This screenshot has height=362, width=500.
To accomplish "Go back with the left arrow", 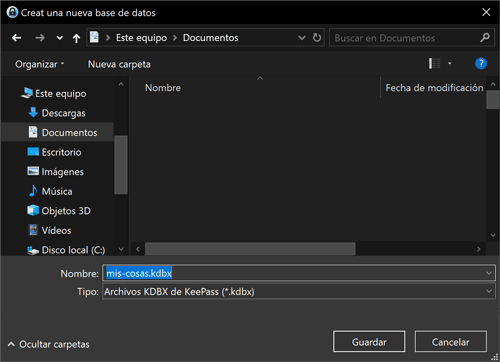I will 16,38.
